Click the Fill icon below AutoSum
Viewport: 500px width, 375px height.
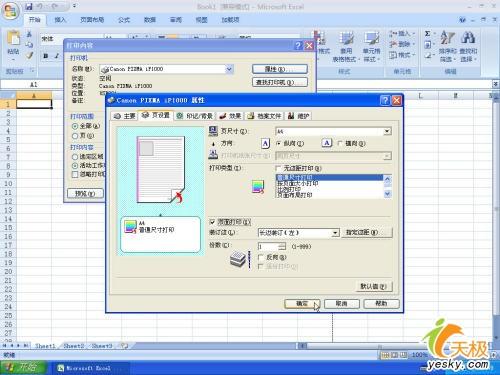coord(428,45)
